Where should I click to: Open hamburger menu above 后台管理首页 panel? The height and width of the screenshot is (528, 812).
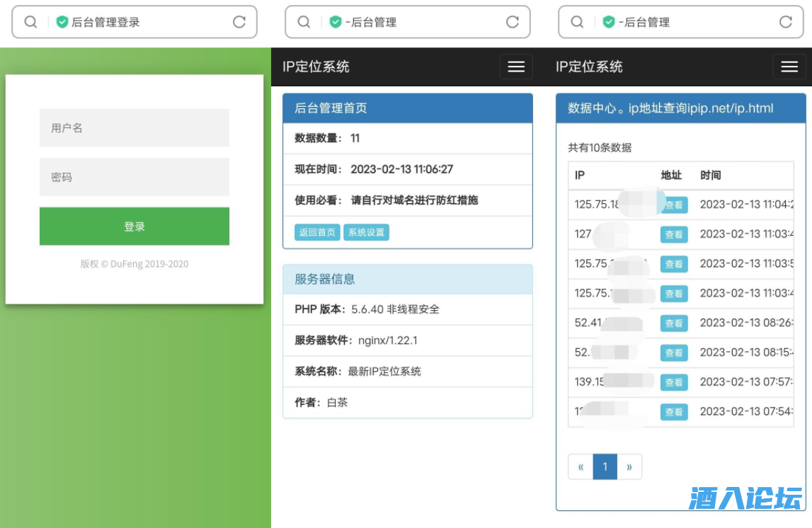[x=516, y=67]
